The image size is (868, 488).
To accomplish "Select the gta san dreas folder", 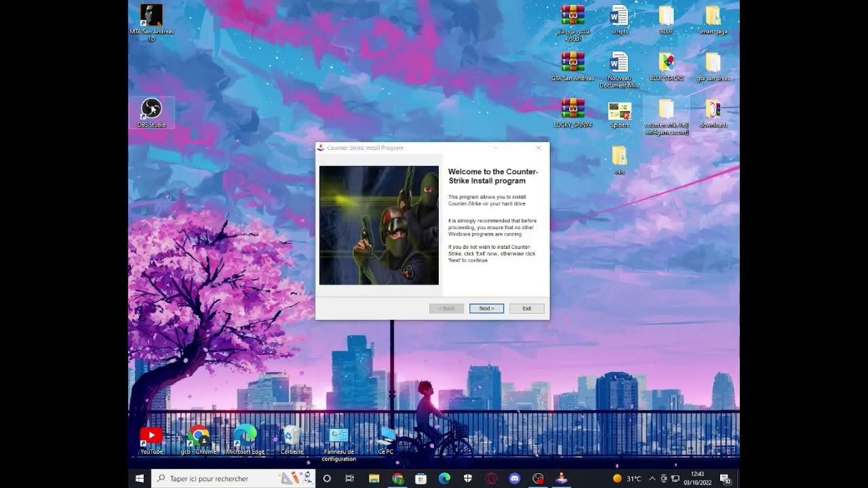I will 713,66.
